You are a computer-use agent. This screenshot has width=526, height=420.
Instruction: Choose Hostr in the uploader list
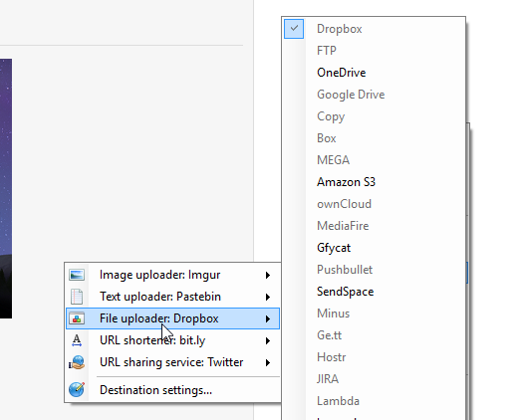point(374,357)
